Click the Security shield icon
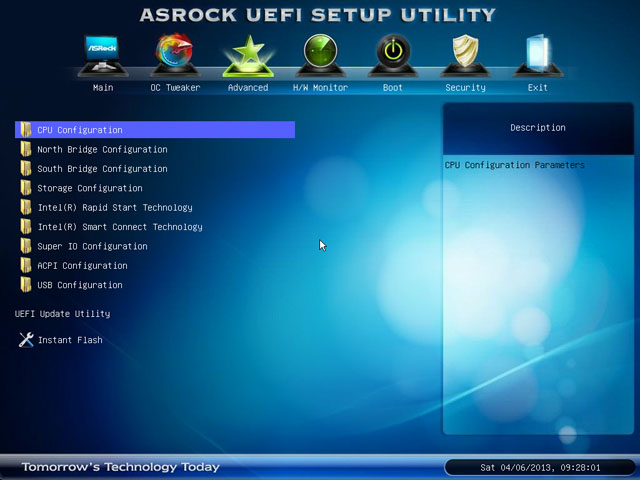 (x=465, y=55)
